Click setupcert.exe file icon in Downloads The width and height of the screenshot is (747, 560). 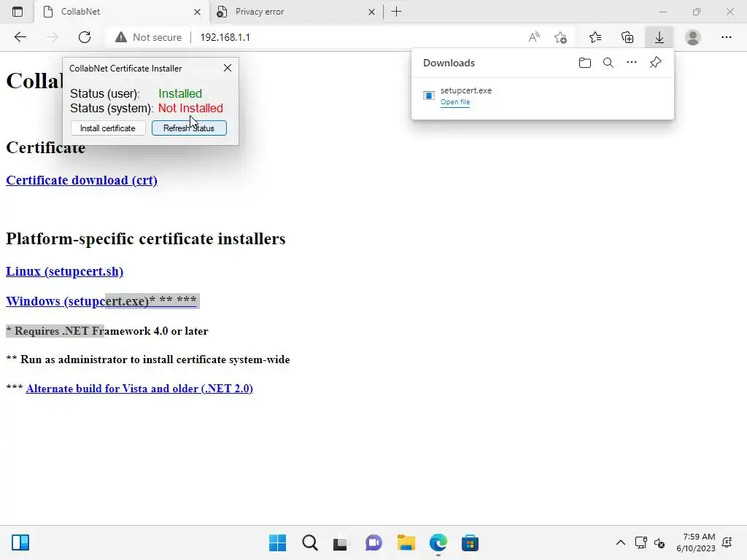coord(429,96)
